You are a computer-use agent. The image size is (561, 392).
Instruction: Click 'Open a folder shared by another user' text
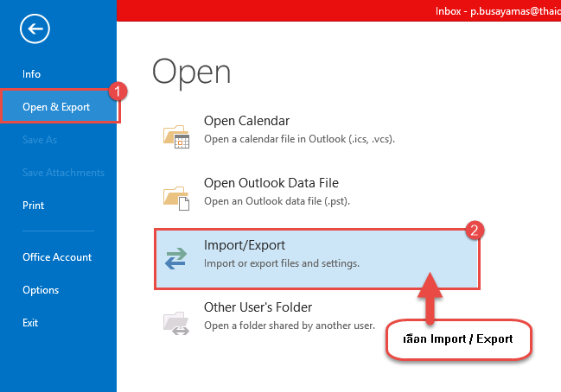coord(290,326)
